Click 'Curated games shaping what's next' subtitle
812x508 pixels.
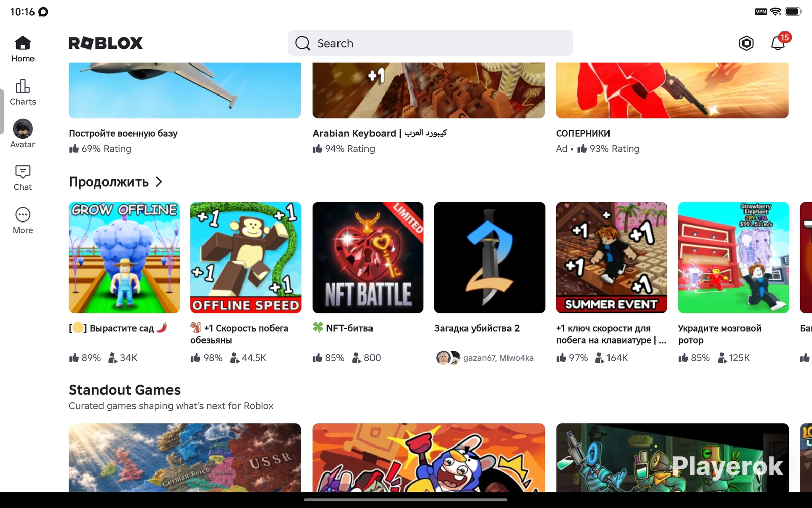pos(171,406)
